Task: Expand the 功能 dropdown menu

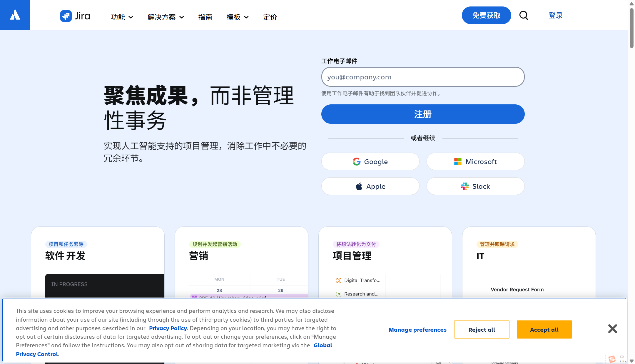Action: [122, 17]
